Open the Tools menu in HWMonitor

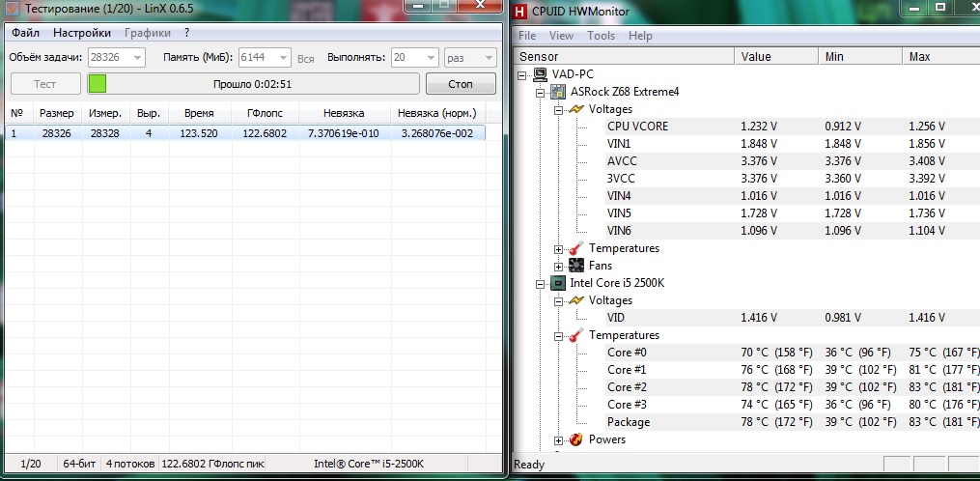(x=602, y=36)
